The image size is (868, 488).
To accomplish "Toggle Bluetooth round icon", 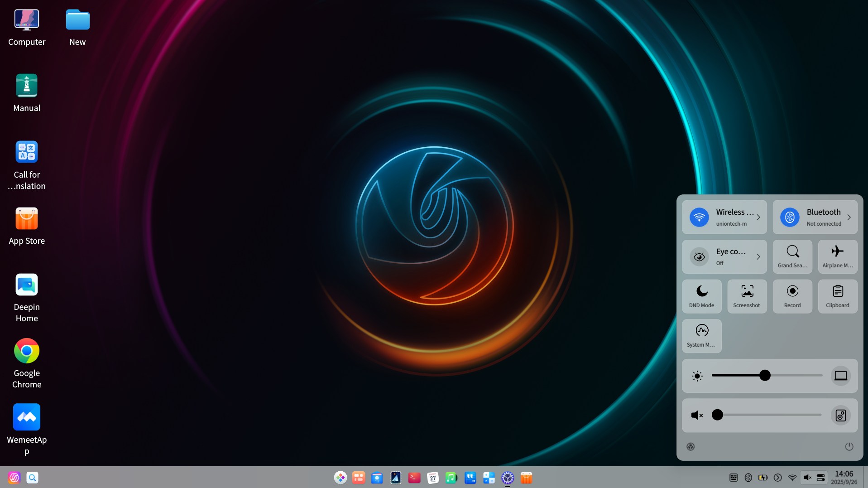I will tap(790, 217).
